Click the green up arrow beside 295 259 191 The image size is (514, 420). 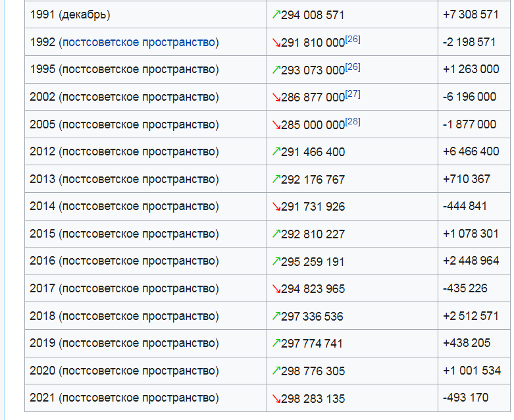[x=276, y=261]
